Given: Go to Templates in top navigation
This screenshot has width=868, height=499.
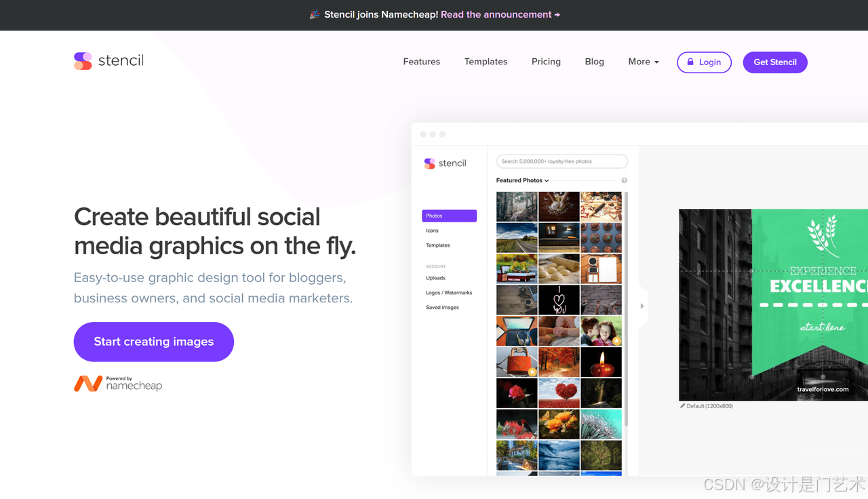Looking at the screenshot, I should (x=486, y=62).
